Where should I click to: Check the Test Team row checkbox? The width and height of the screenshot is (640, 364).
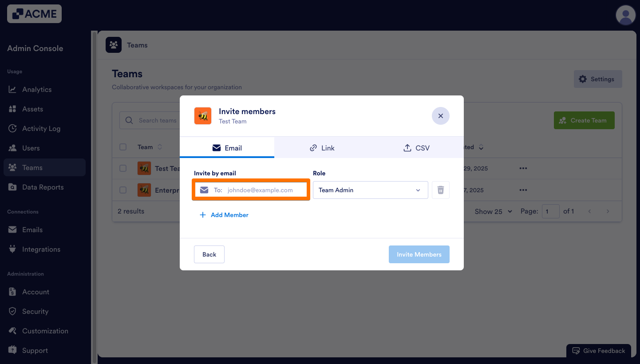point(123,168)
